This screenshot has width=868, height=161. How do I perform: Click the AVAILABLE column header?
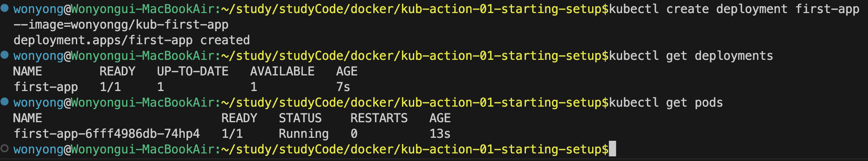pyautogui.click(x=282, y=71)
